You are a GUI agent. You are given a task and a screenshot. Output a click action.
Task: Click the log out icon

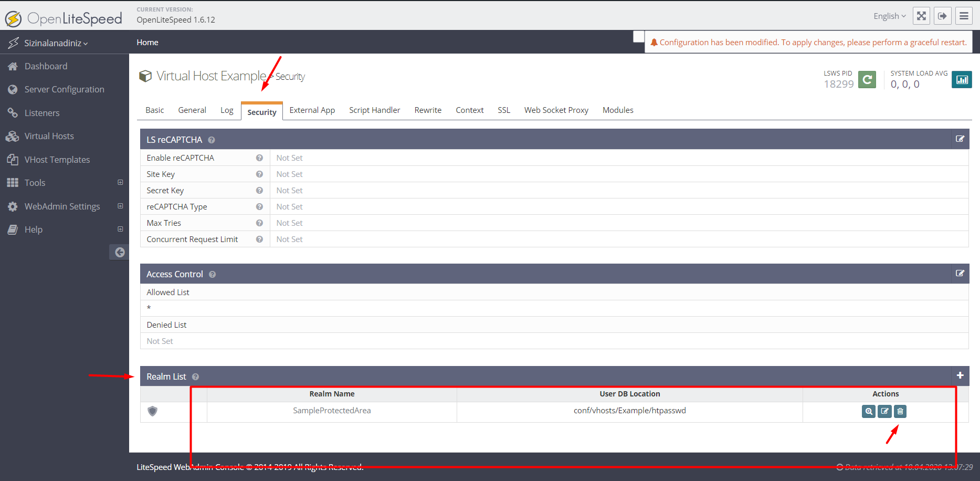pyautogui.click(x=943, y=16)
